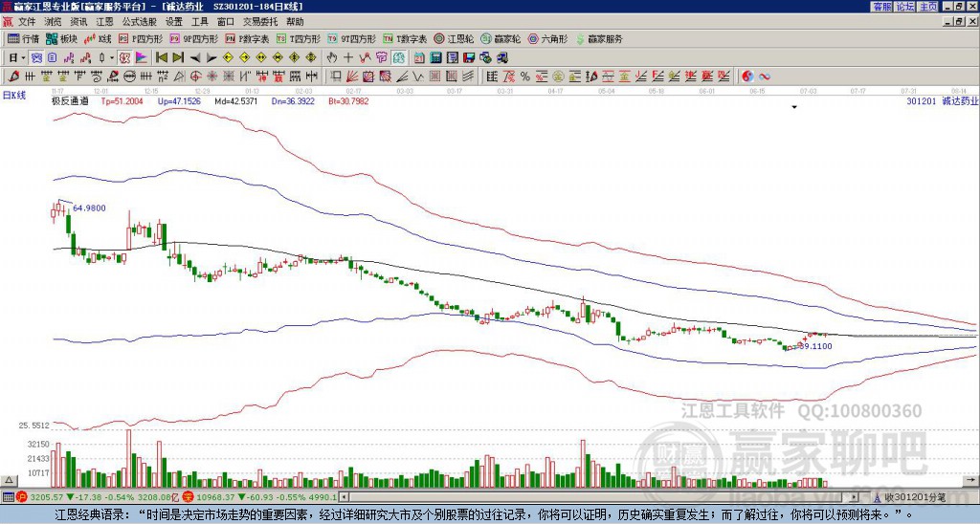Open the 公式选股 menu
This screenshot has width=980, height=524.
(140, 22)
